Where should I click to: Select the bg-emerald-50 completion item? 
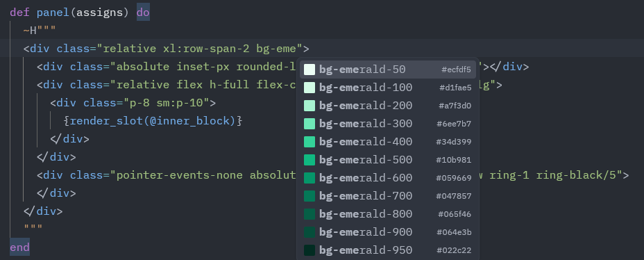388,70
